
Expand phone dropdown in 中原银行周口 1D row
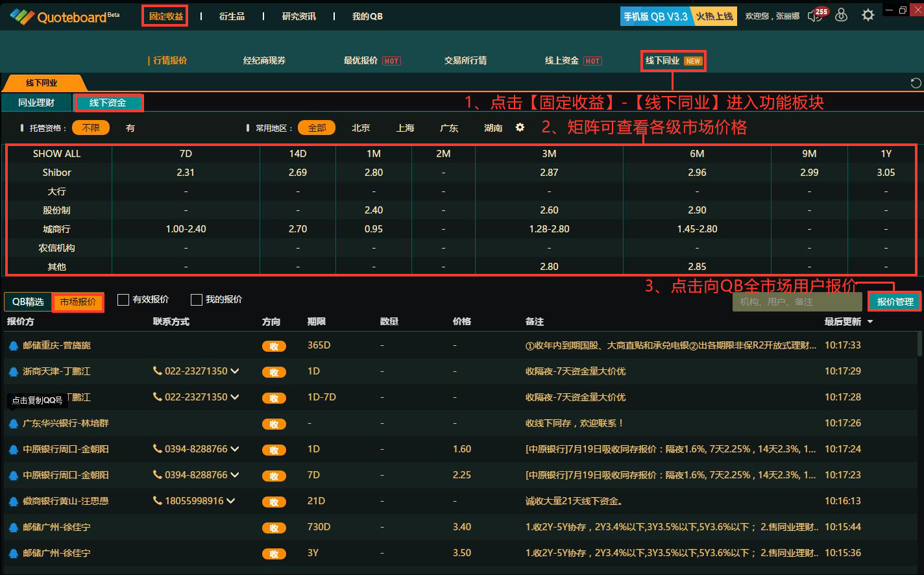[235, 449]
